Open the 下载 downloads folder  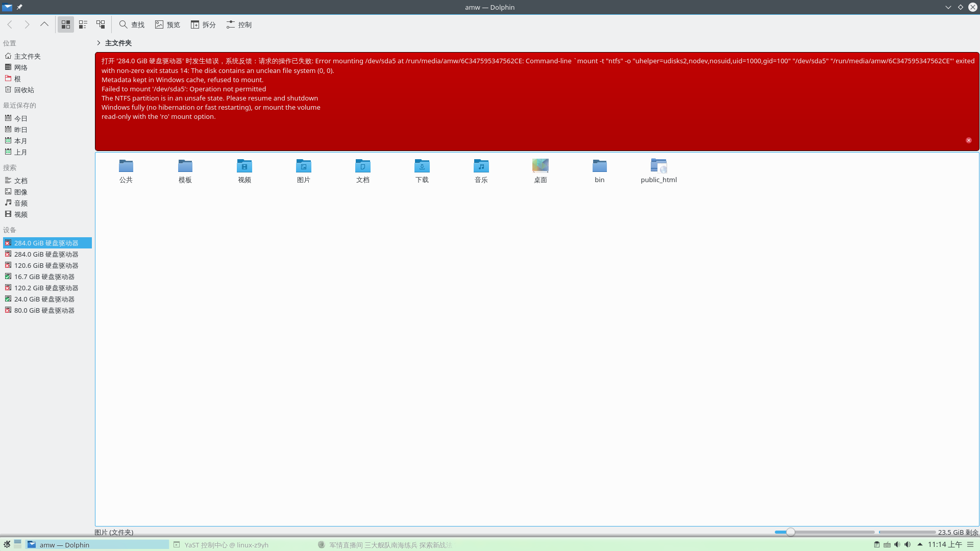click(x=422, y=171)
